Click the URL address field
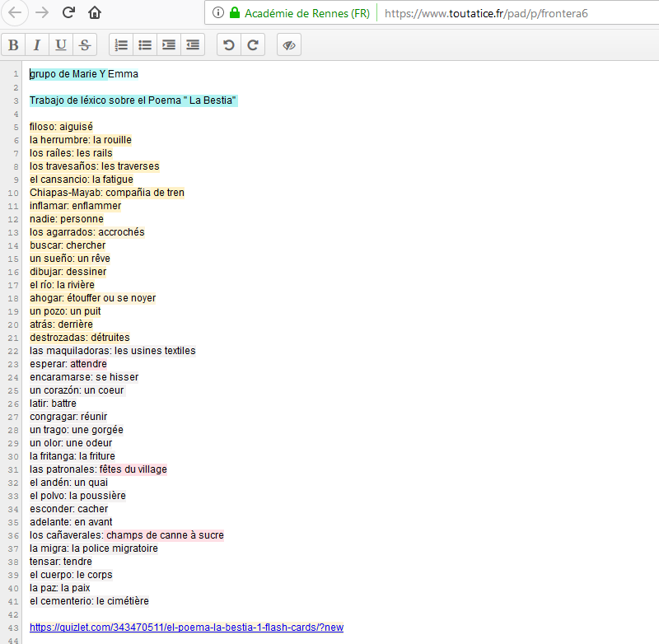Screen dimensions: 659x644 click(511, 13)
